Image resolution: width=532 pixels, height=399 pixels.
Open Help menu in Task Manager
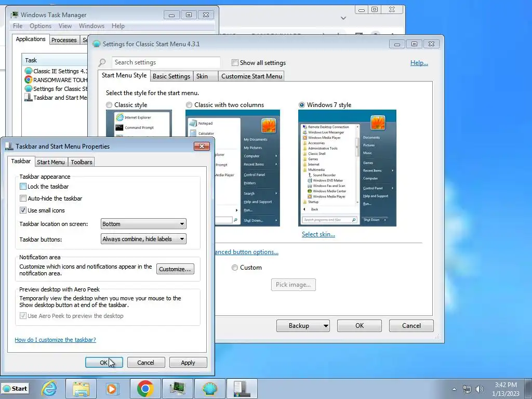point(118,26)
